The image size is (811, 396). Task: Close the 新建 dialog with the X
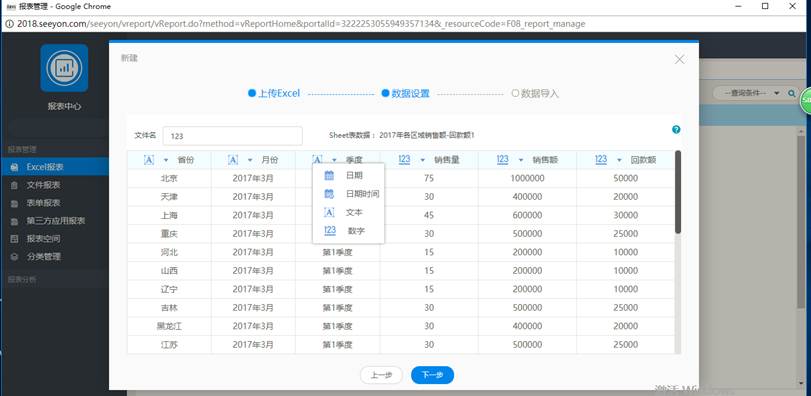(x=680, y=59)
